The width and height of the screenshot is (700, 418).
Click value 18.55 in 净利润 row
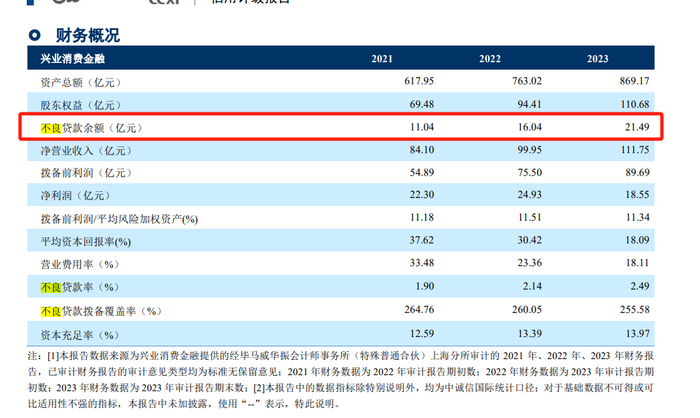point(637,195)
